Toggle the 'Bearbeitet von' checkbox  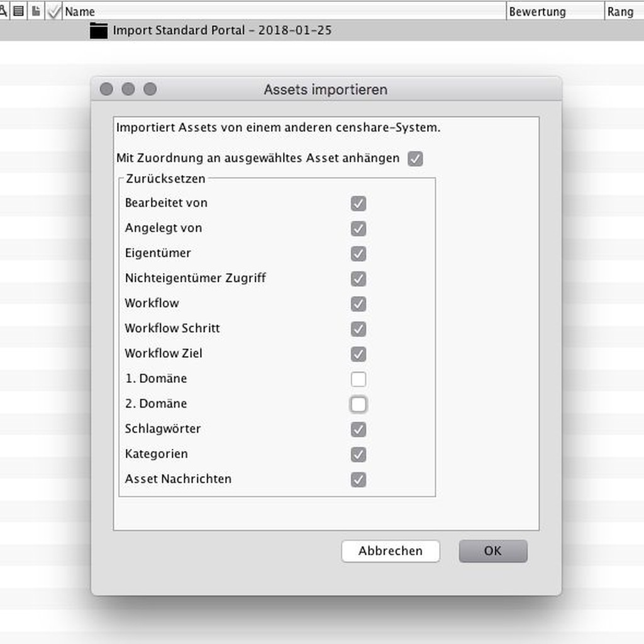(x=358, y=204)
